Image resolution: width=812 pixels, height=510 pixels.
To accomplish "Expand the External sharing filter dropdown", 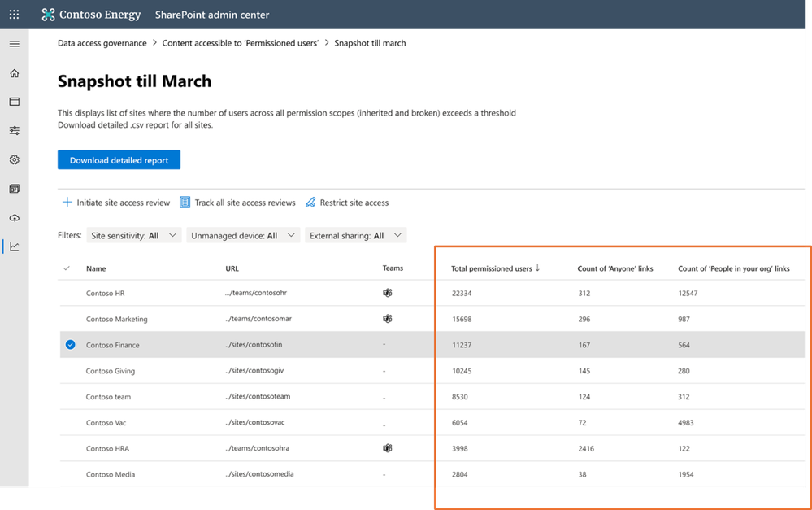I will [355, 236].
